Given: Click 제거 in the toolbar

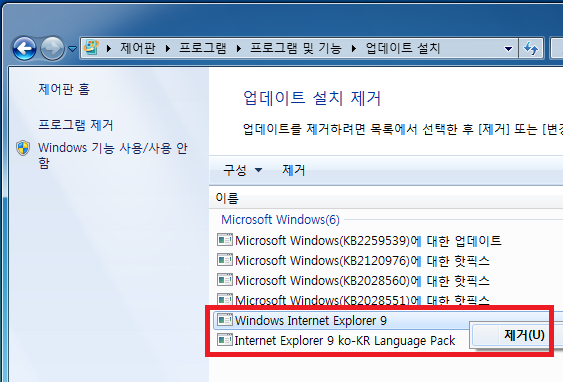Looking at the screenshot, I should tap(294, 170).
